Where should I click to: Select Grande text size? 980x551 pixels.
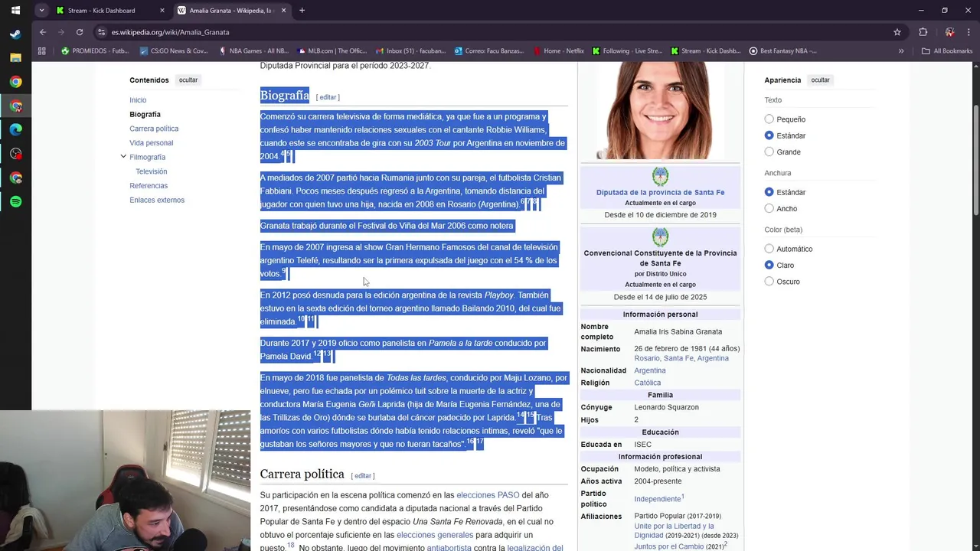(x=769, y=152)
